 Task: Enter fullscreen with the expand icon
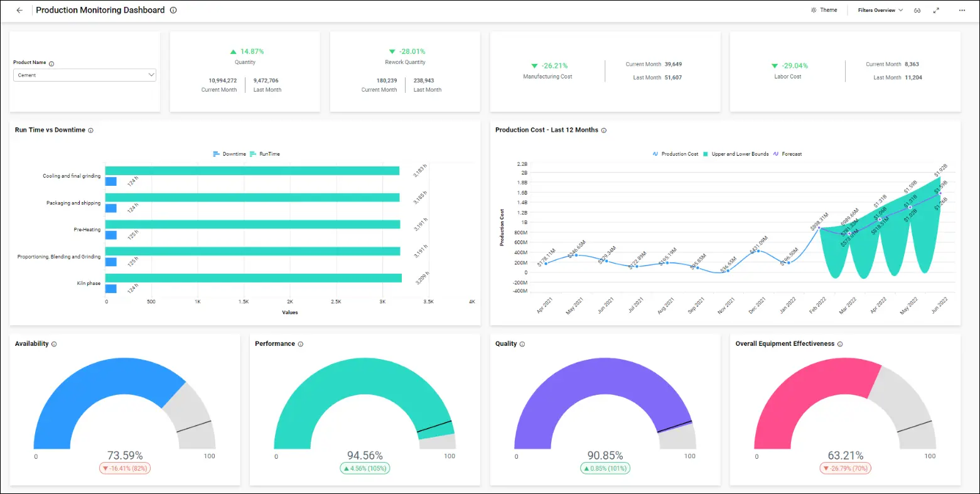[x=936, y=11]
